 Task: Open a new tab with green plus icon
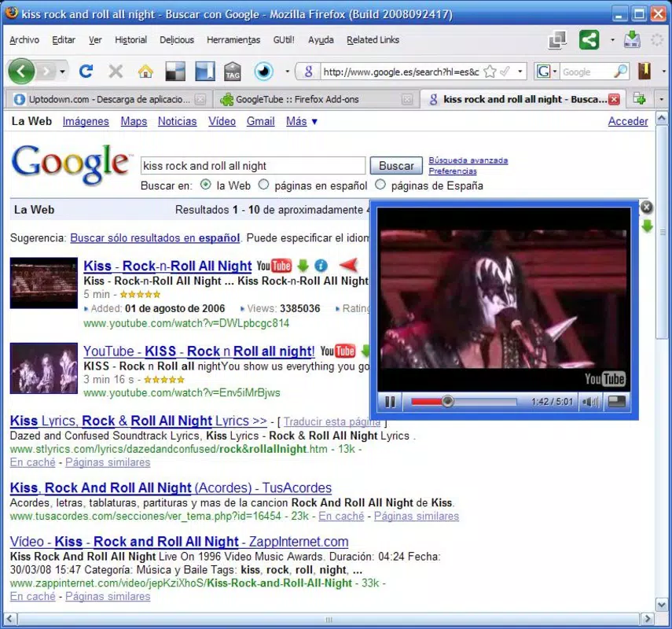640,99
